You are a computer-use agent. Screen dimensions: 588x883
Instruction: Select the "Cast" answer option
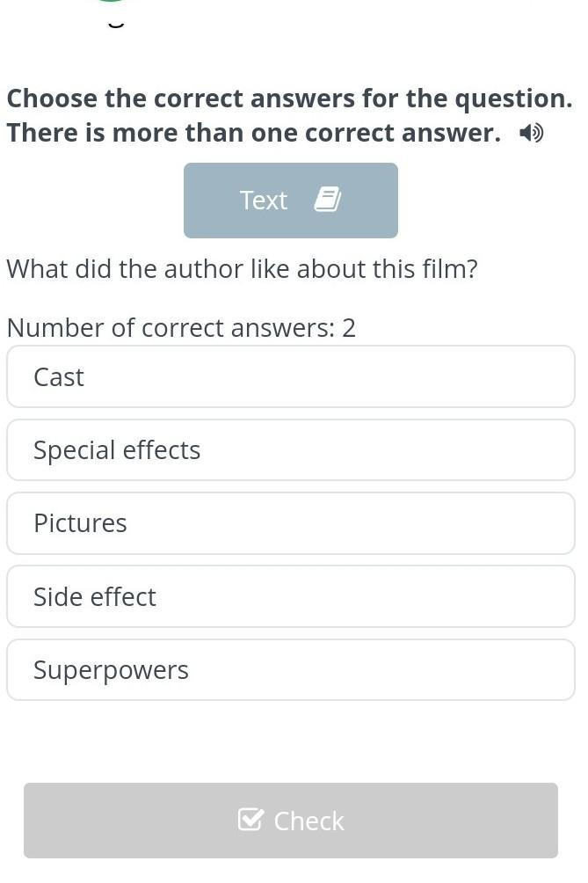pyautogui.click(x=290, y=376)
